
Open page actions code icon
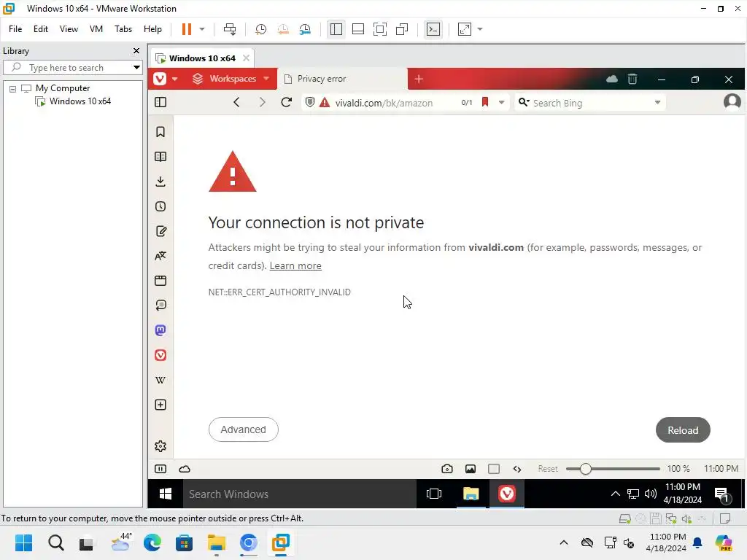517,469
